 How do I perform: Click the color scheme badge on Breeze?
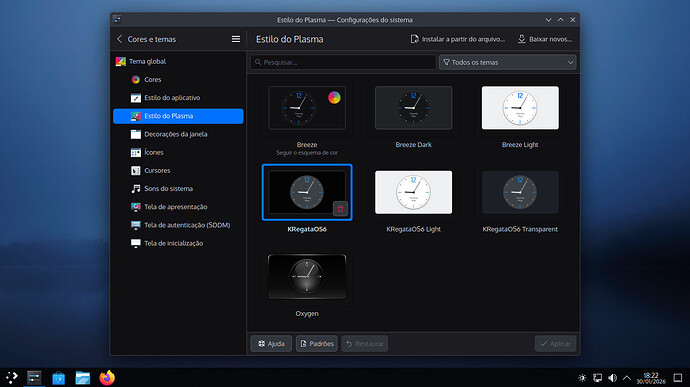coord(334,97)
